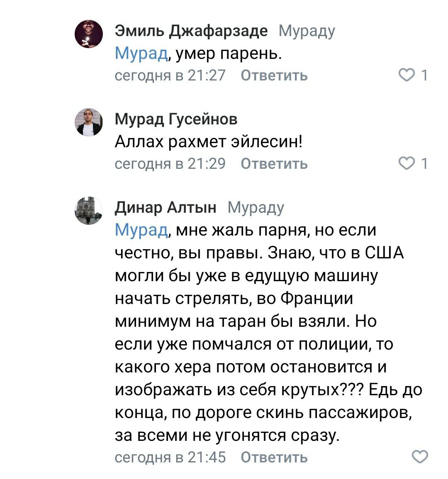448x479 pixels.
Task: Click 'Мураду' reply label beside Эмиль Джафарзаде
Action: click(x=307, y=31)
